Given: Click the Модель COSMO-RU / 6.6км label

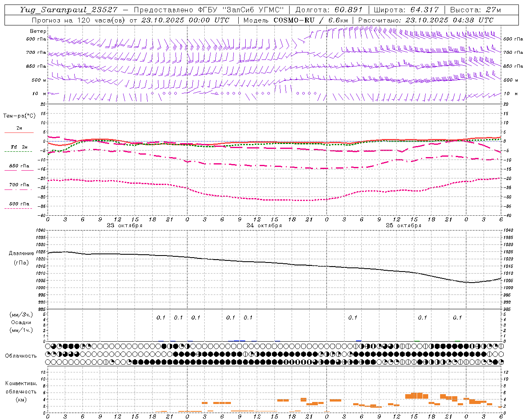Looking at the screenshot, I should click(296, 20).
